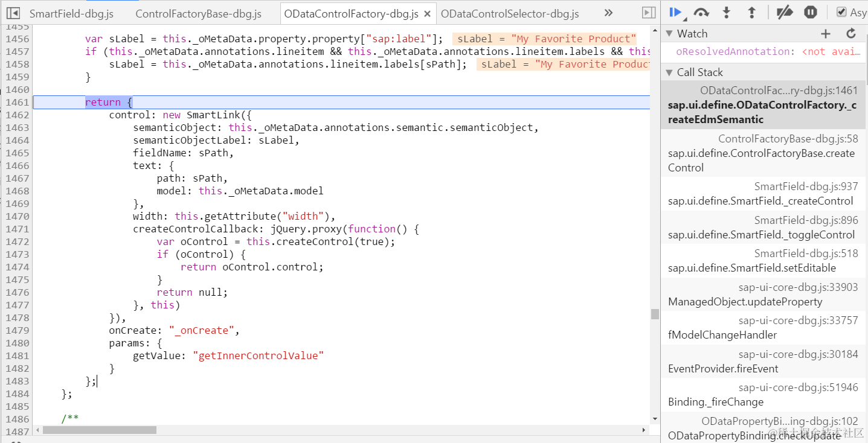The height and width of the screenshot is (443, 868).
Task: Step into next function call
Action: point(727,12)
